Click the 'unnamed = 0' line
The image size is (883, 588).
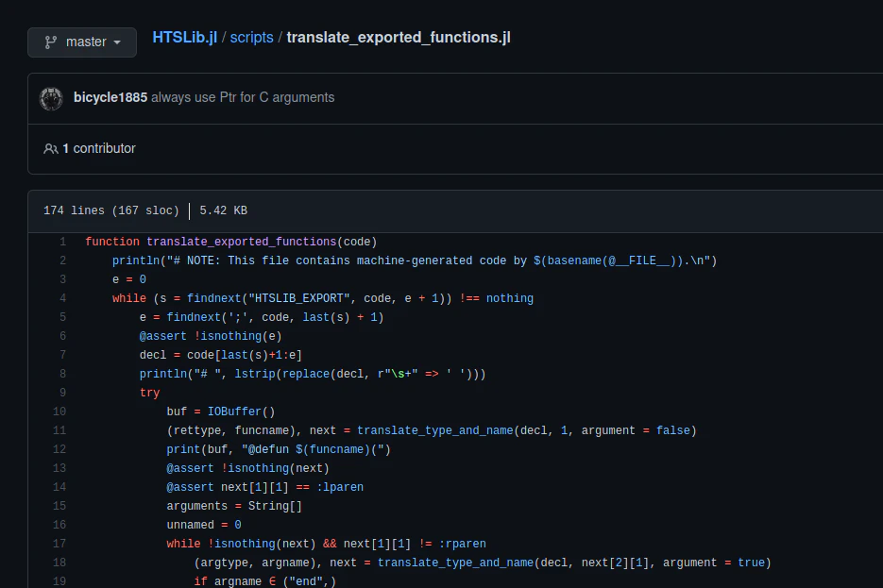pyautogui.click(x=204, y=525)
